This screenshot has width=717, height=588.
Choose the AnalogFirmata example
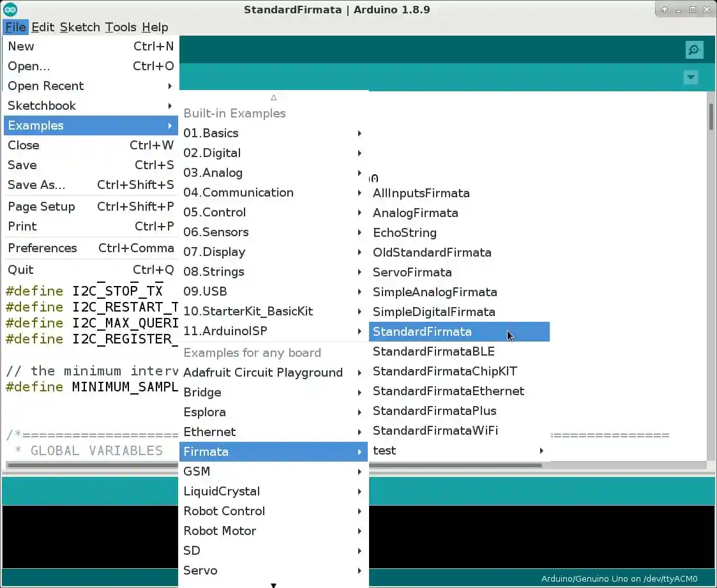pos(415,213)
